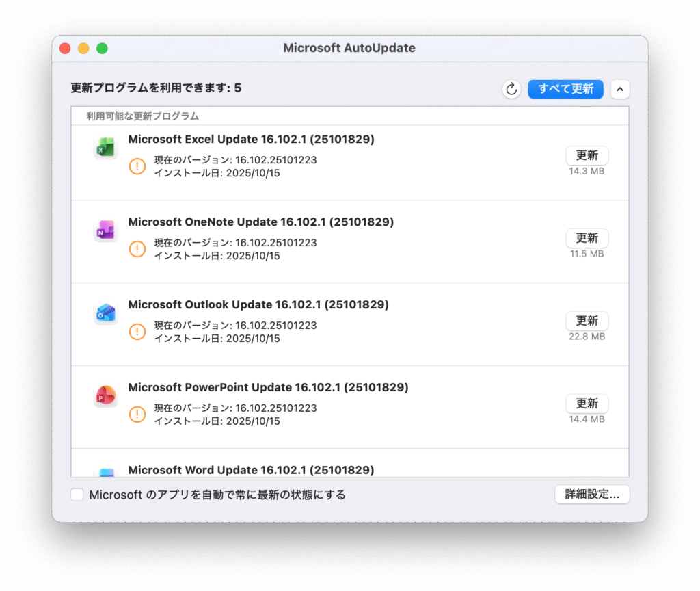Update Microsoft OneNote with its 更新 button
Screen dimensions: 700x591
(587, 238)
